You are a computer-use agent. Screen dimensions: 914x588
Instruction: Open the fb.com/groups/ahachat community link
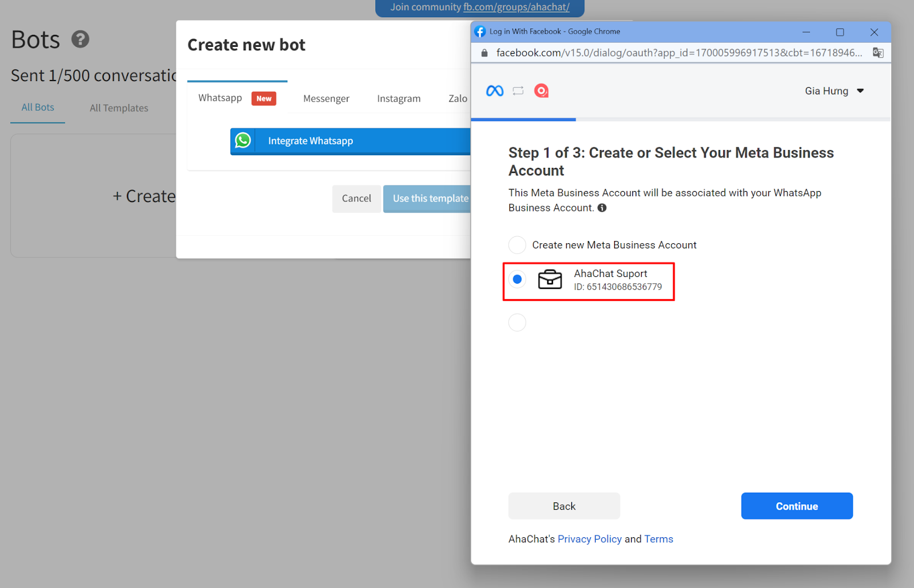tap(516, 7)
